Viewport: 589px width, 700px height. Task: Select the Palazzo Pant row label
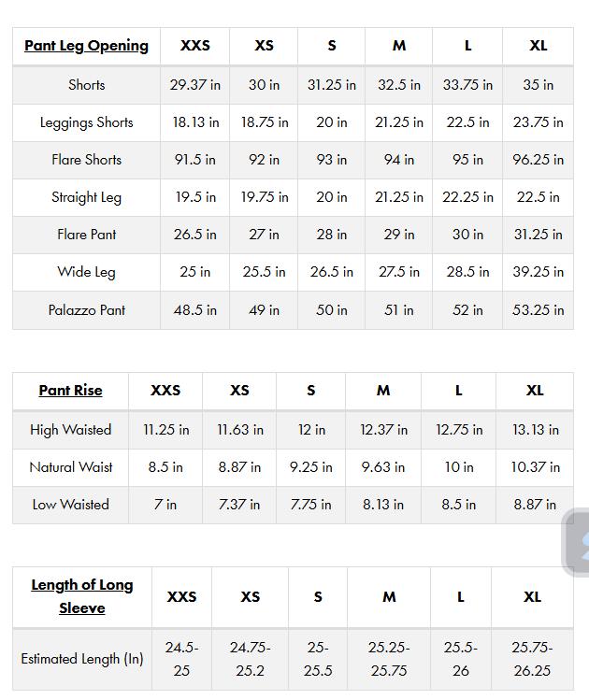pyautogui.click(x=86, y=310)
